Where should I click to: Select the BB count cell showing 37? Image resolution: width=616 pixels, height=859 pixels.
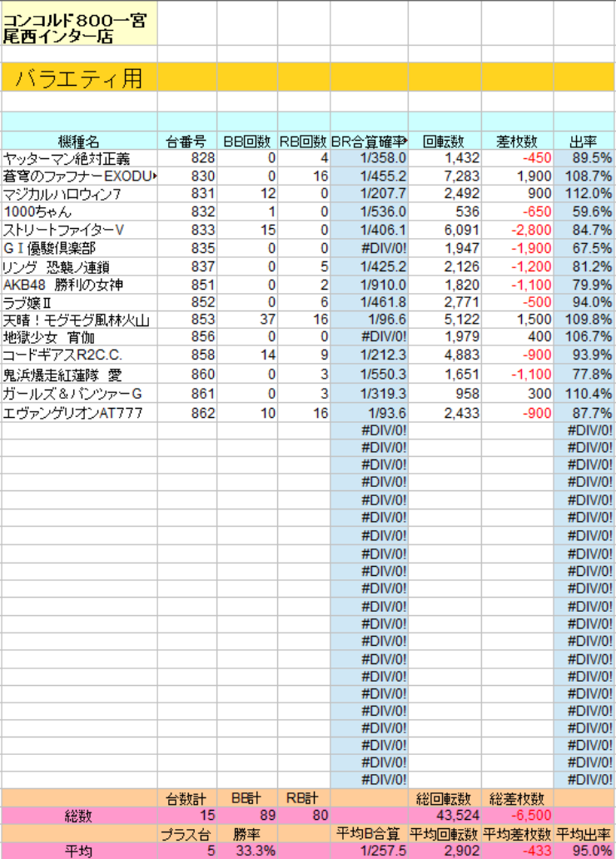click(x=247, y=320)
